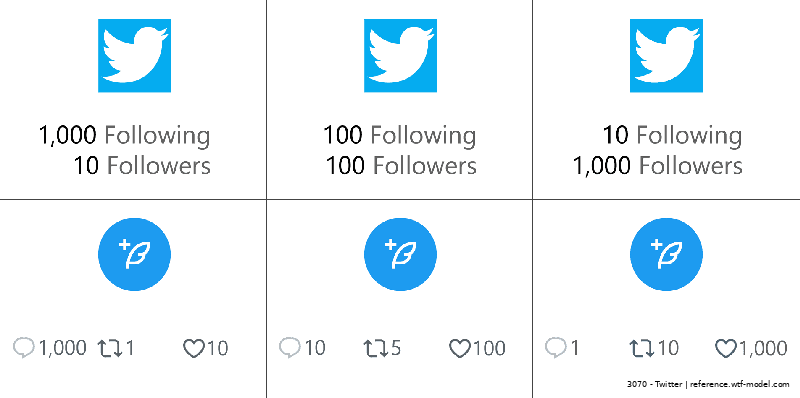Like the tweet with 10 likes

[193, 349]
